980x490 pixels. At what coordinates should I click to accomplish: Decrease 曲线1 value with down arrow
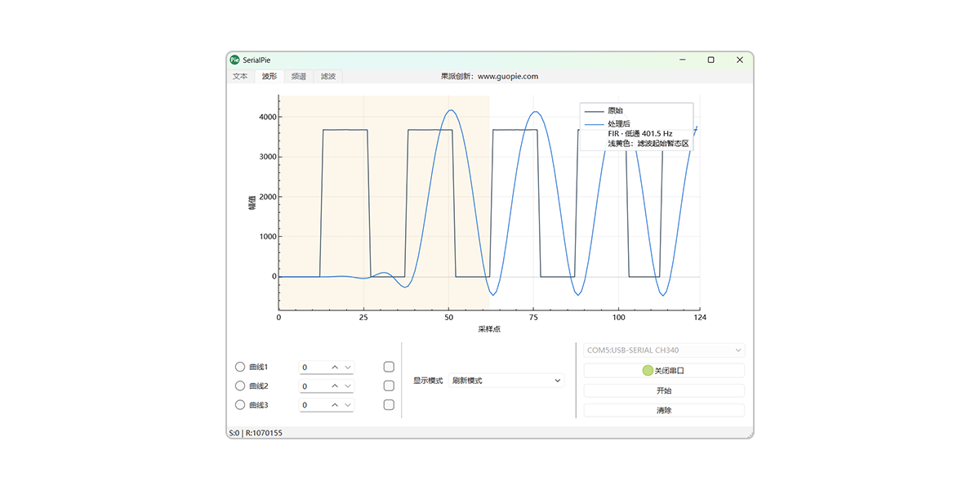348,367
